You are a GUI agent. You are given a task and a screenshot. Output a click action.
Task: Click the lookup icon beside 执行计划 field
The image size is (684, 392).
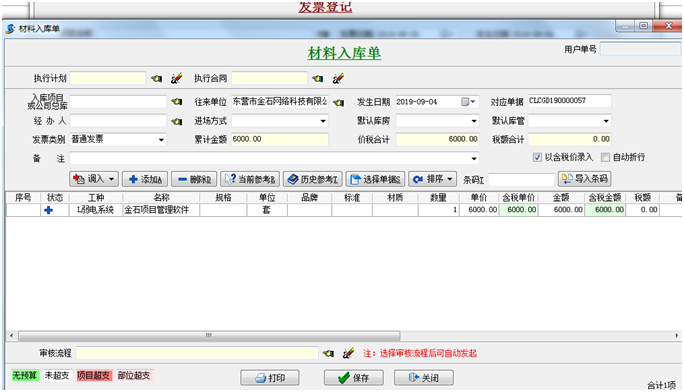point(157,78)
